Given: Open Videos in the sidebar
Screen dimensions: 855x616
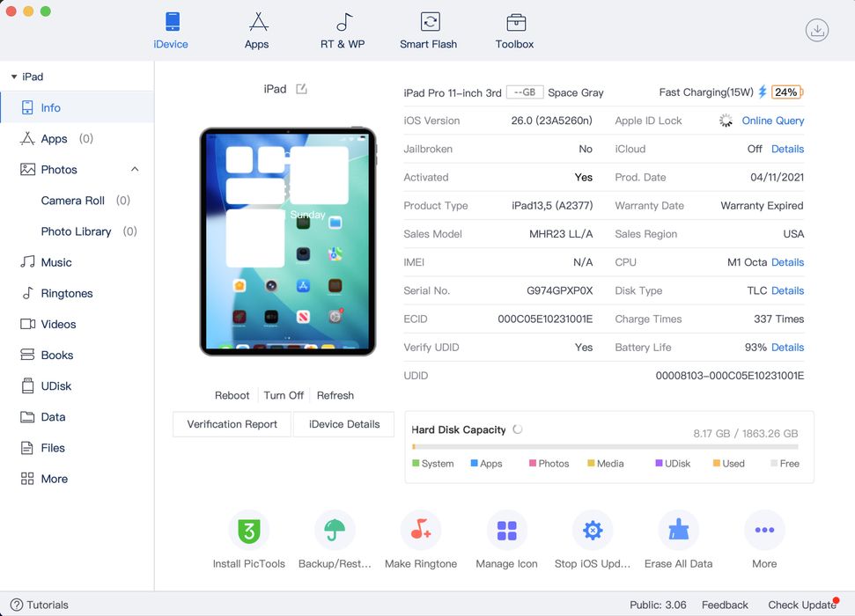Looking at the screenshot, I should tap(77, 325).
